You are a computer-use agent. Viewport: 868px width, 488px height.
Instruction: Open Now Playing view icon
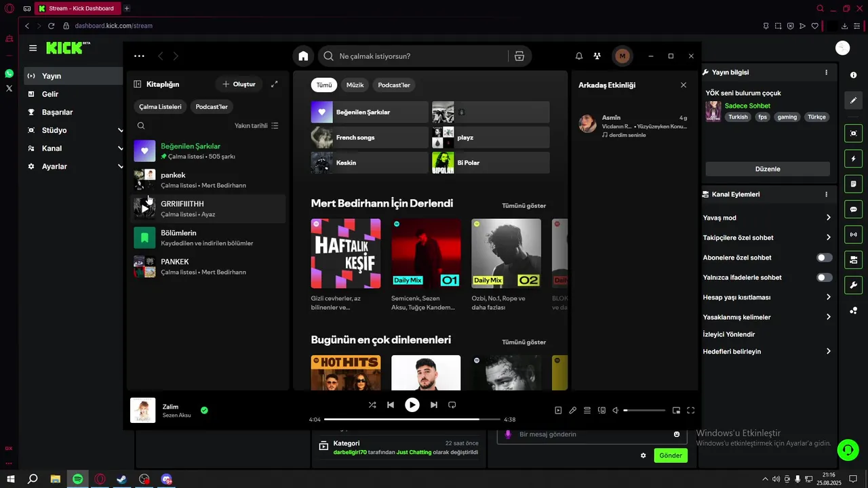tap(558, 410)
